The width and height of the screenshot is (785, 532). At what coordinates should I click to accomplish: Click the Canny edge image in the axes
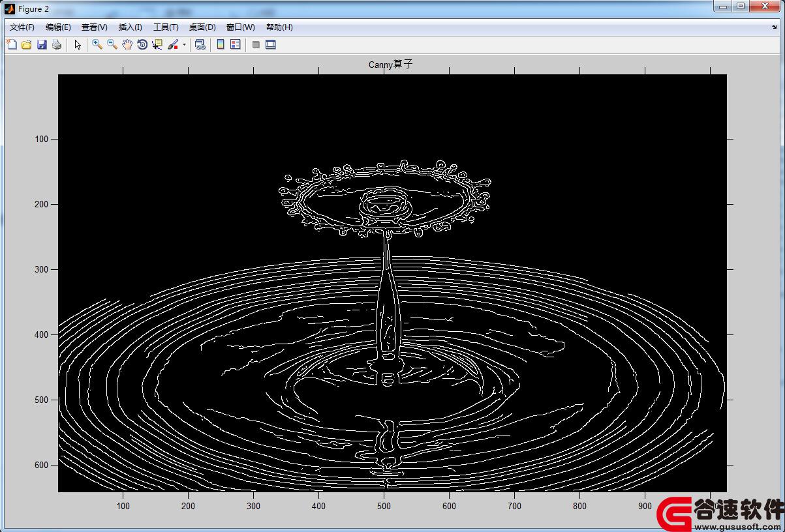[392, 283]
